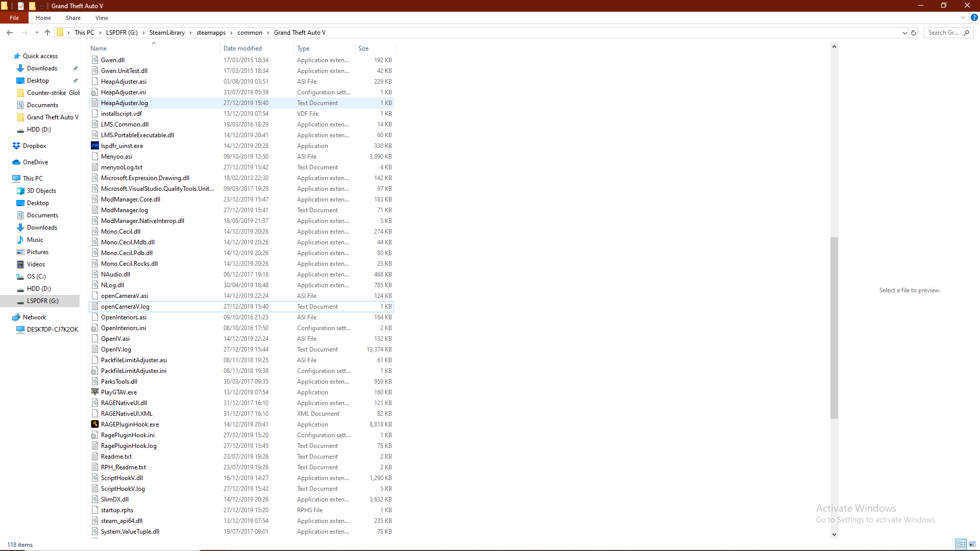Open the recent locations dropdown arrow
980x551 pixels.
(x=37, y=33)
